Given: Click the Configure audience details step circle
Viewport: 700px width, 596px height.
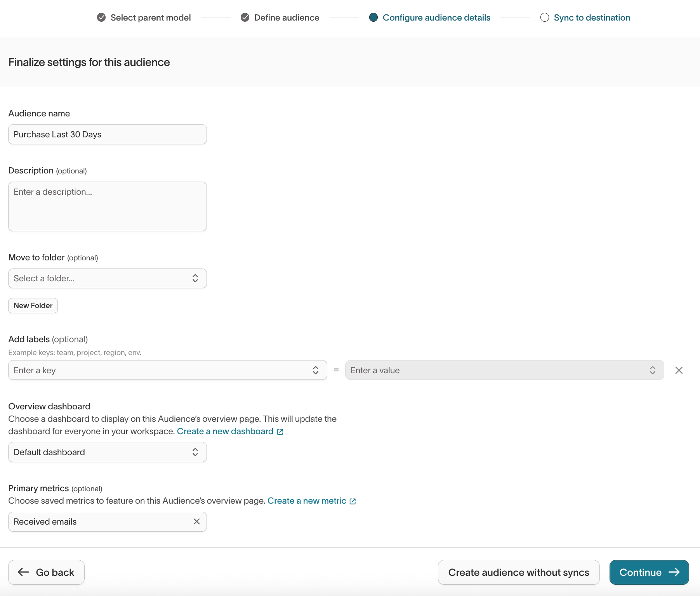Looking at the screenshot, I should (373, 17).
